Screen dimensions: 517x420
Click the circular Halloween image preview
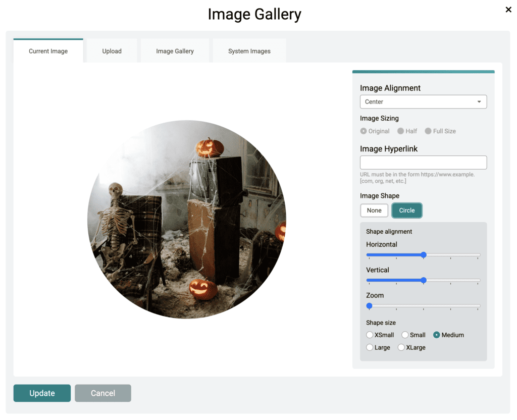pyautogui.click(x=187, y=219)
